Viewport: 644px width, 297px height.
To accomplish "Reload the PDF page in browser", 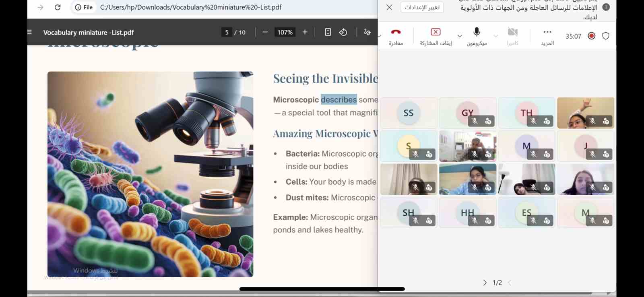I will point(58,7).
